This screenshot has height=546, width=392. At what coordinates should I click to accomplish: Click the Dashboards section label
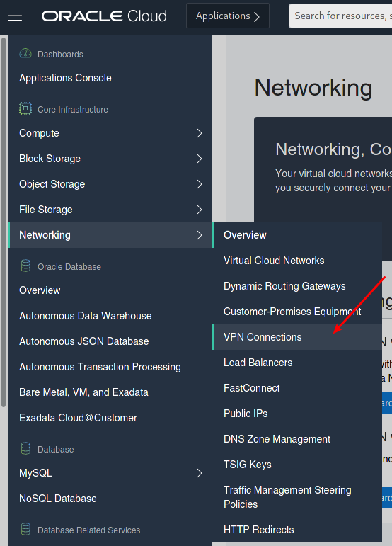[x=60, y=55]
